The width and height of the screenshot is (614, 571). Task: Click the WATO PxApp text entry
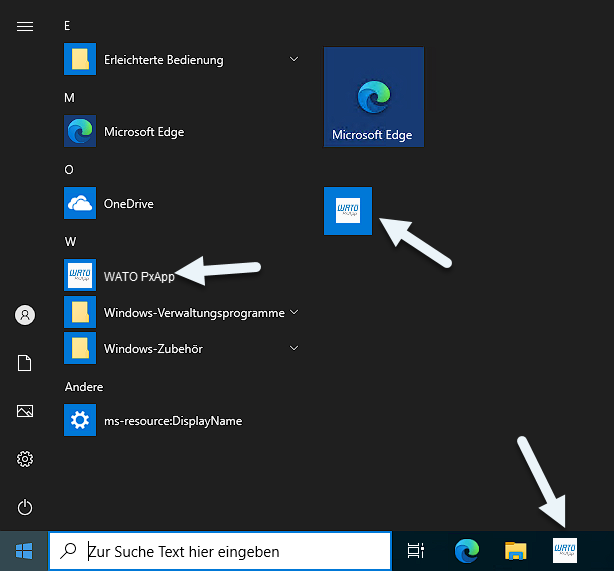coord(139,276)
